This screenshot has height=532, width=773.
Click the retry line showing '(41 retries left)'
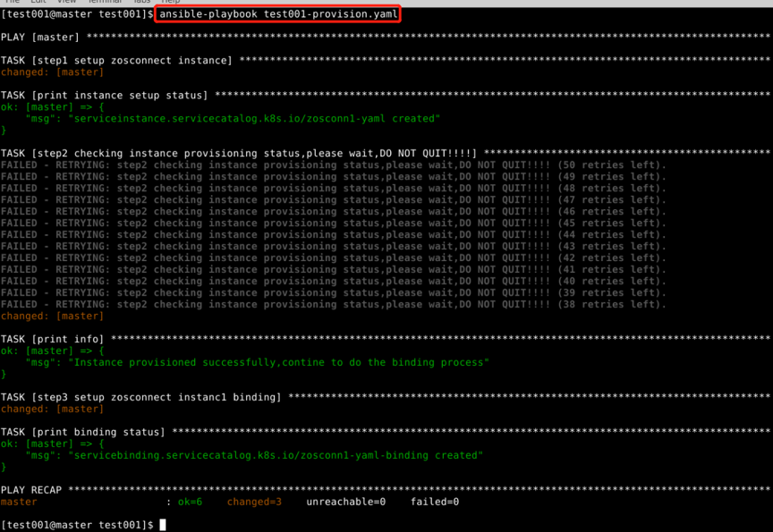pyautogui.click(x=333, y=269)
